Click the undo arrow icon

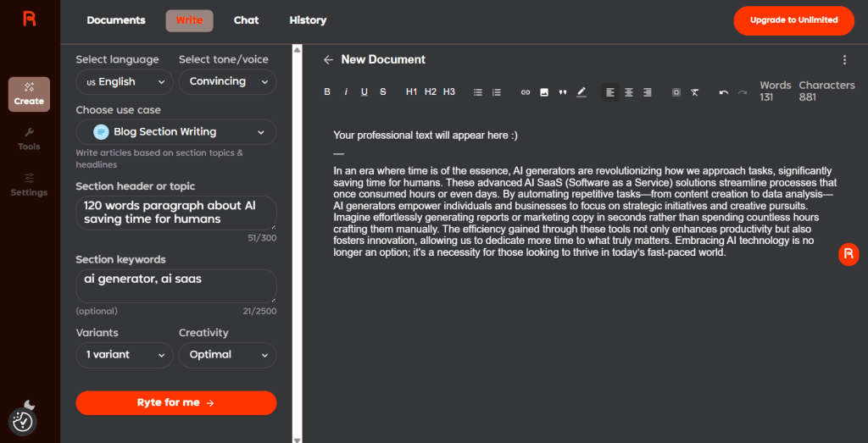coord(724,92)
